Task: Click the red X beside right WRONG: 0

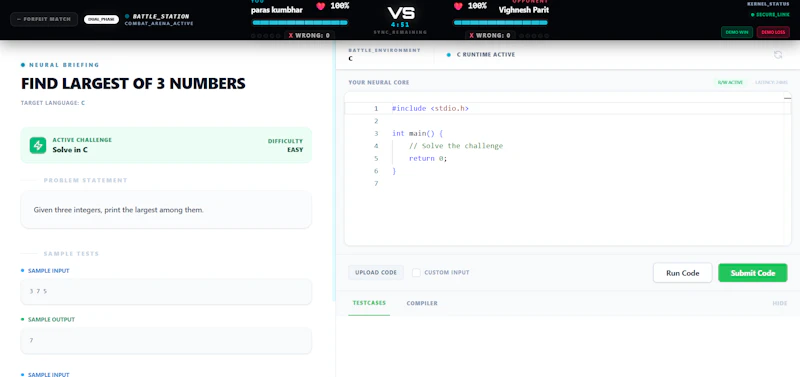Action: tap(471, 36)
